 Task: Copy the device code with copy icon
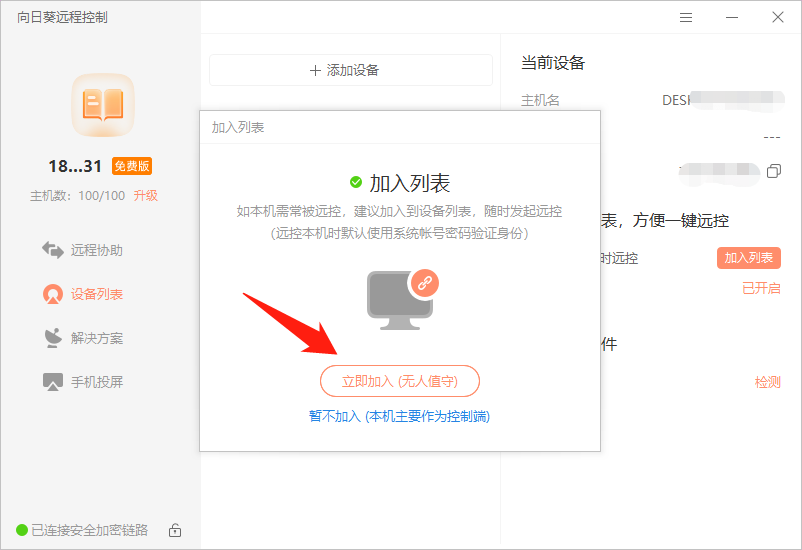point(773,172)
